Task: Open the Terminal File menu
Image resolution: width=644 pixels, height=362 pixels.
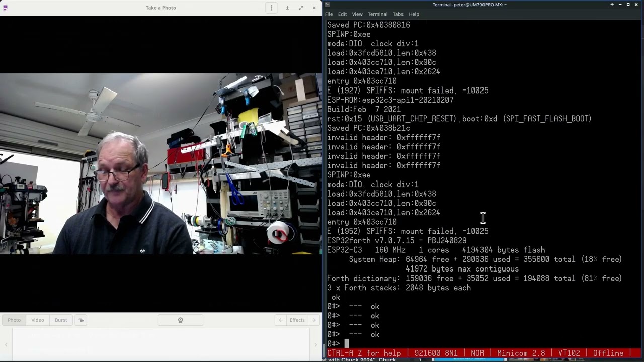Action: [x=329, y=14]
